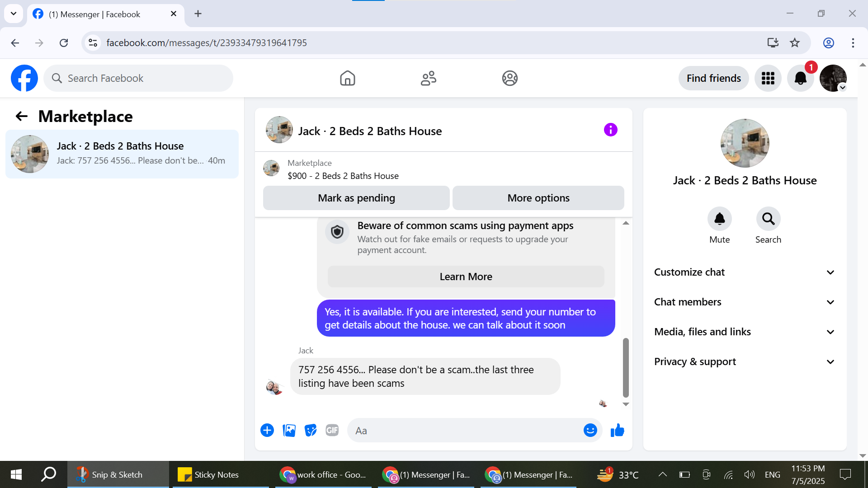Click the attach photo icon

pyautogui.click(x=289, y=431)
